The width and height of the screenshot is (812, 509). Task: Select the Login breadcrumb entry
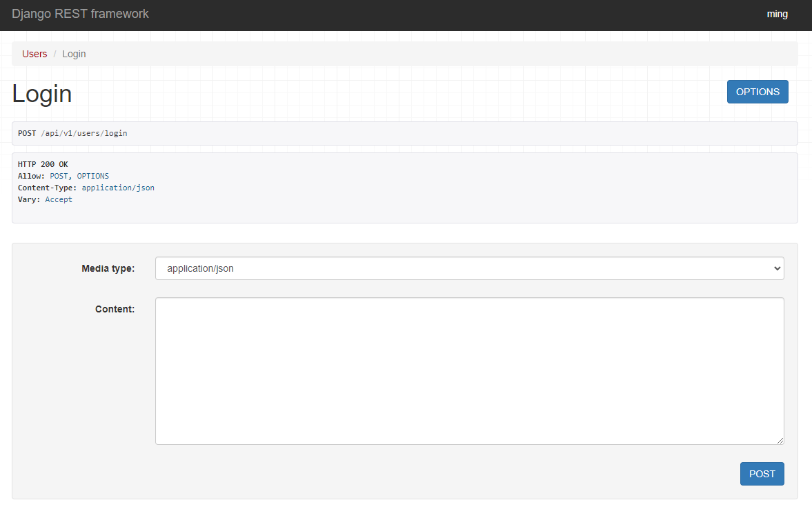point(74,53)
